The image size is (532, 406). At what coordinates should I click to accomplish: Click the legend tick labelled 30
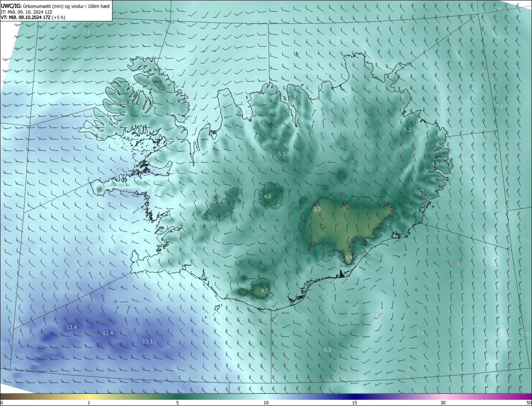tap(443, 403)
